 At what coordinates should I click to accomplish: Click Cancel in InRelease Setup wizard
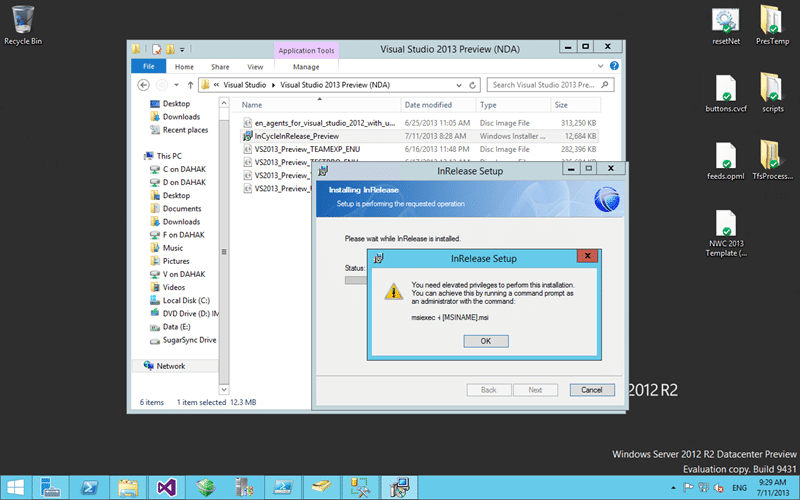click(x=592, y=390)
